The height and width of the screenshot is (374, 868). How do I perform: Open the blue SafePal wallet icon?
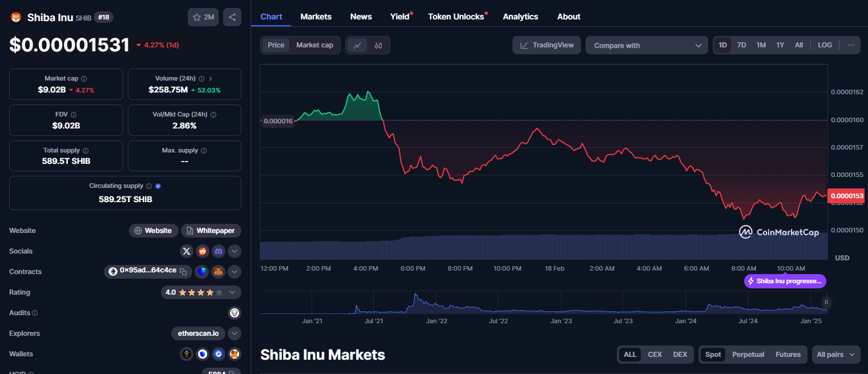[219, 354]
